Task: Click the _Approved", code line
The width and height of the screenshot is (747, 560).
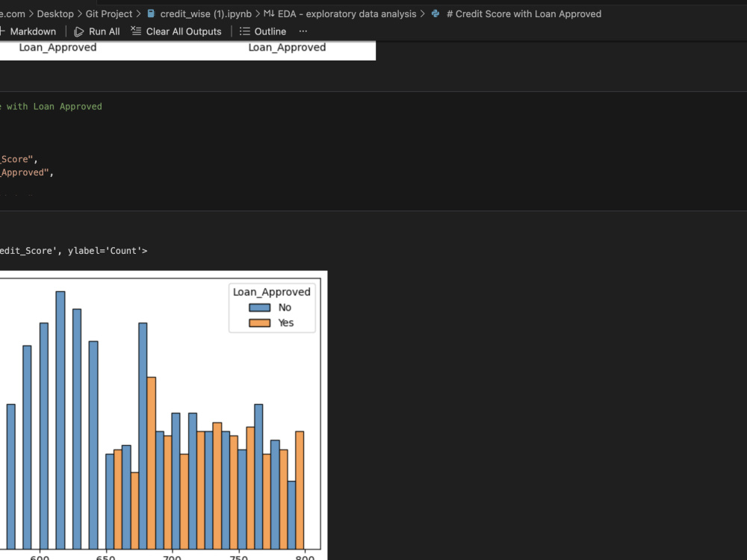Action: click(27, 172)
